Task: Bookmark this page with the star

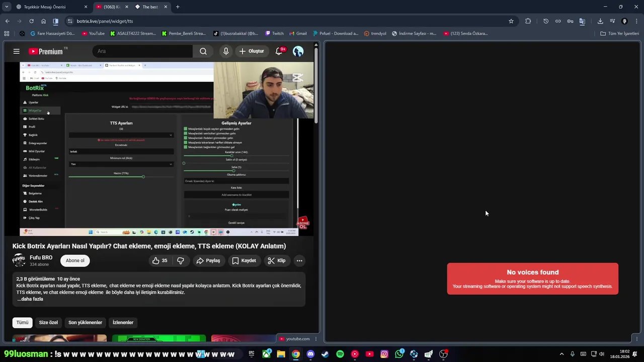Action: [x=511, y=21]
